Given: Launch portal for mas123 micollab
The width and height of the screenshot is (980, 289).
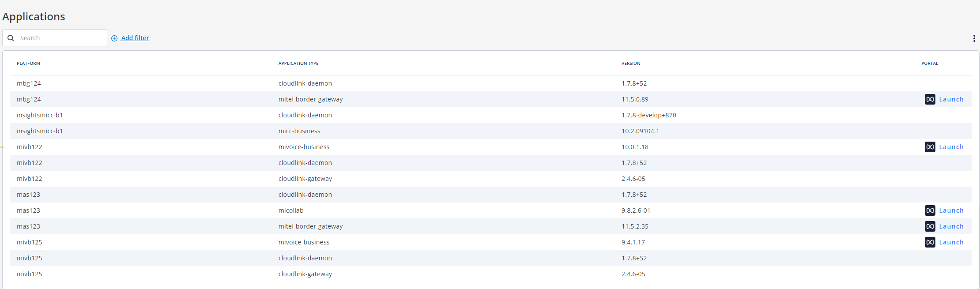Looking at the screenshot, I should [944, 210].
